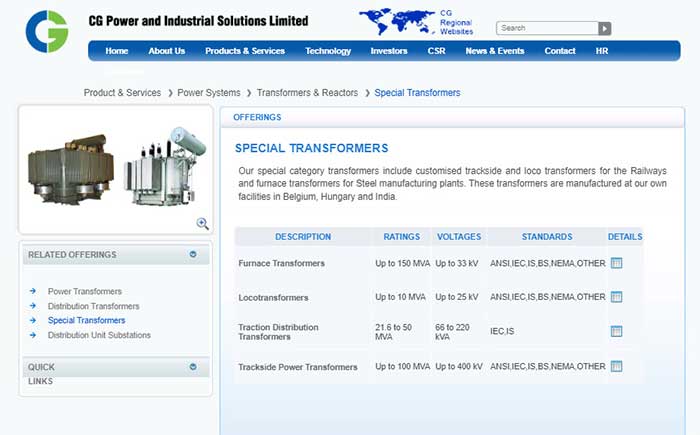Click arrow bullet beside Power Transformers
Image resolution: width=700 pixels, height=435 pixels.
(x=33, y=291)
